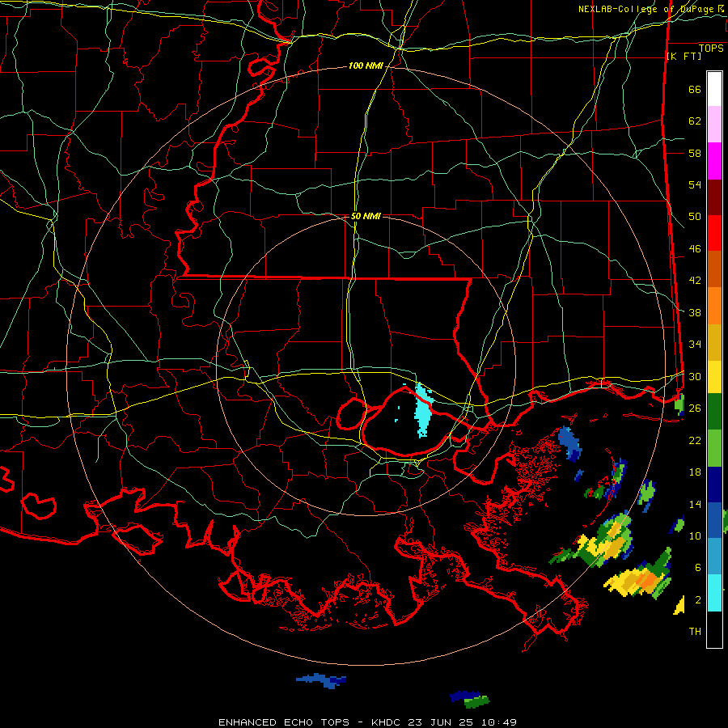728x728 pixels.
Task: Click the legend value '10'
Action: pyautogui.click(x=695, y=536)
